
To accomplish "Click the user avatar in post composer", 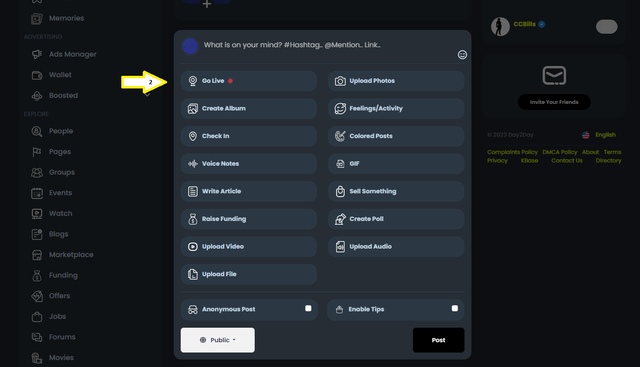I will [x=190, y=47].
